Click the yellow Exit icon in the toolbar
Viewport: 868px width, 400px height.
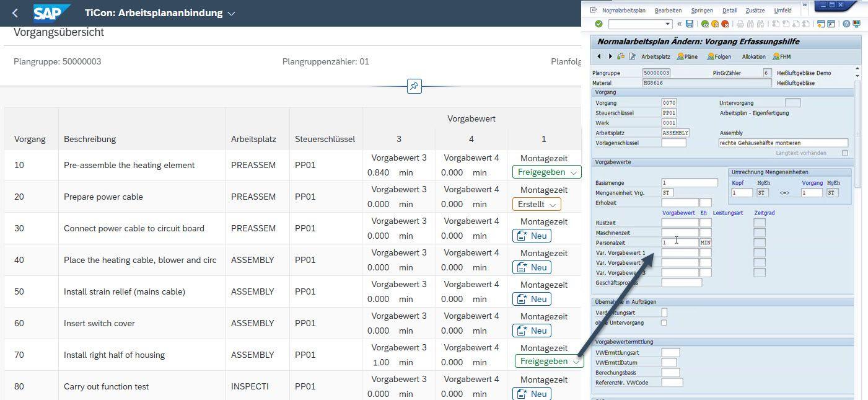[x=715, y=24]
